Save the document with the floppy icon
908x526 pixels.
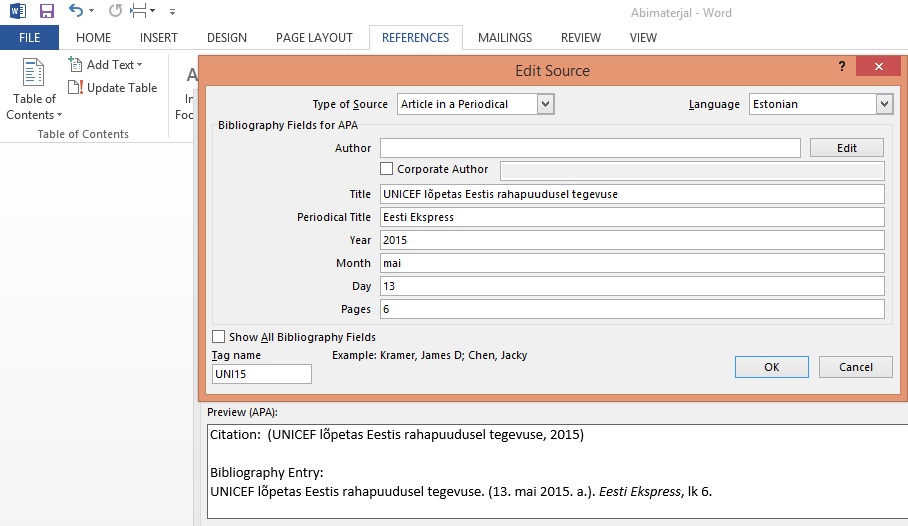(x=47, y=10)
